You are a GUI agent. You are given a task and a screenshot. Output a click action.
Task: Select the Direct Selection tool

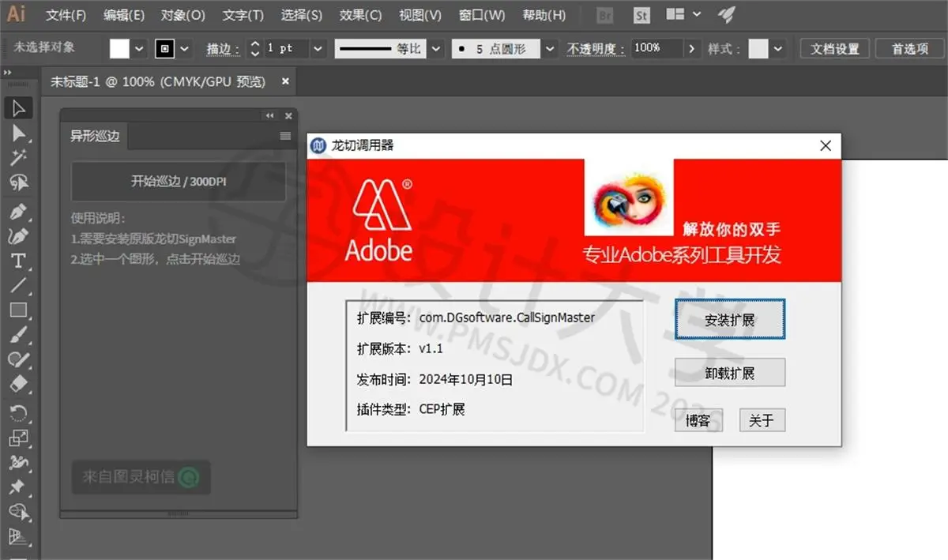[18, 133]
